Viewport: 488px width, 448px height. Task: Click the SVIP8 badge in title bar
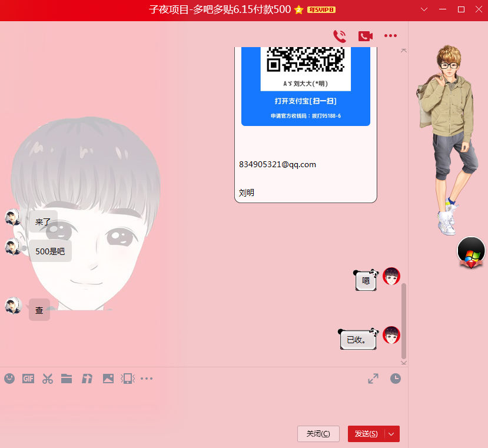point(321,9)
